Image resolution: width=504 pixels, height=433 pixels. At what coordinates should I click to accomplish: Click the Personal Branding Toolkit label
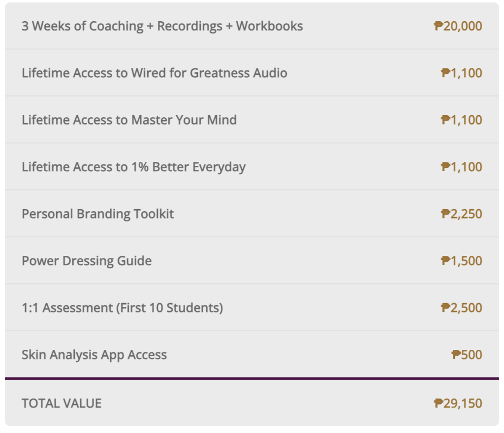[97, 214]
